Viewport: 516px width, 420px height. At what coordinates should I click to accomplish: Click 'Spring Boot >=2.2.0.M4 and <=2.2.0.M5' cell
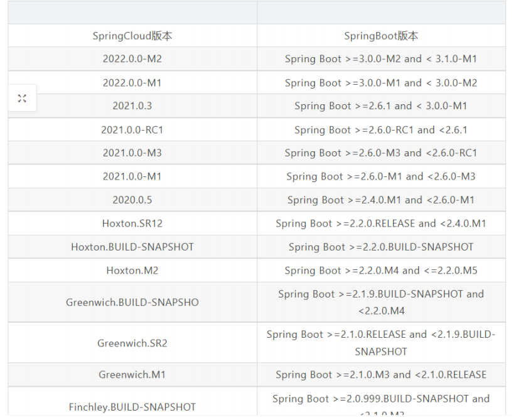[x=381, y=271]
